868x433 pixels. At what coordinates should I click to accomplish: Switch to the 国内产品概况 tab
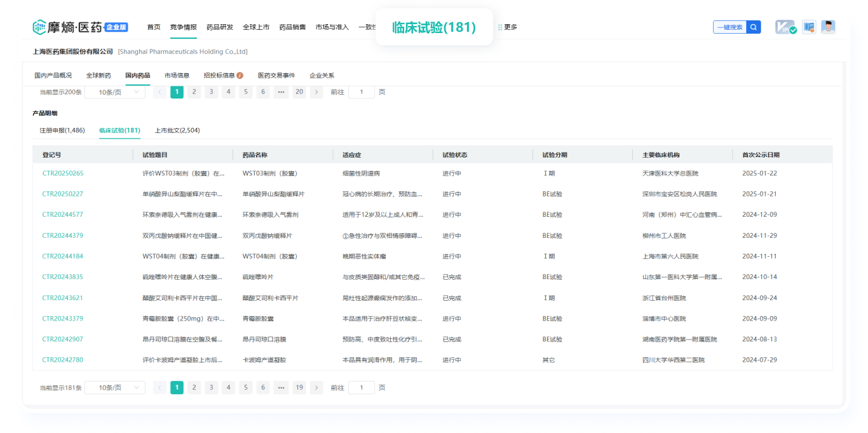(x=53, y=75)
